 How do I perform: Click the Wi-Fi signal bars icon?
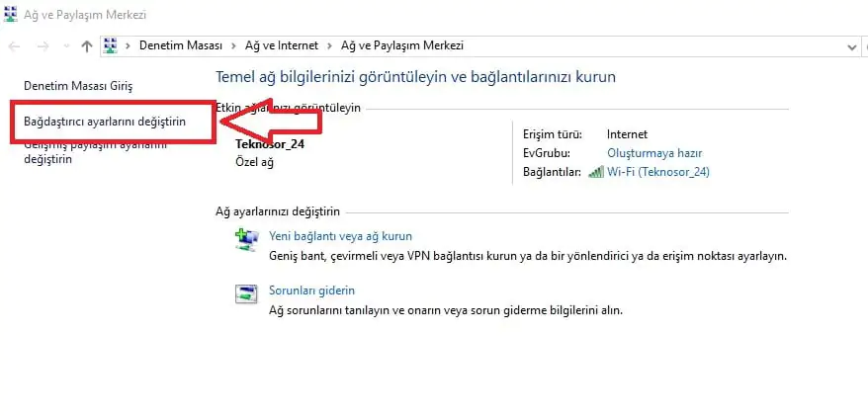[x=596, y=172]
